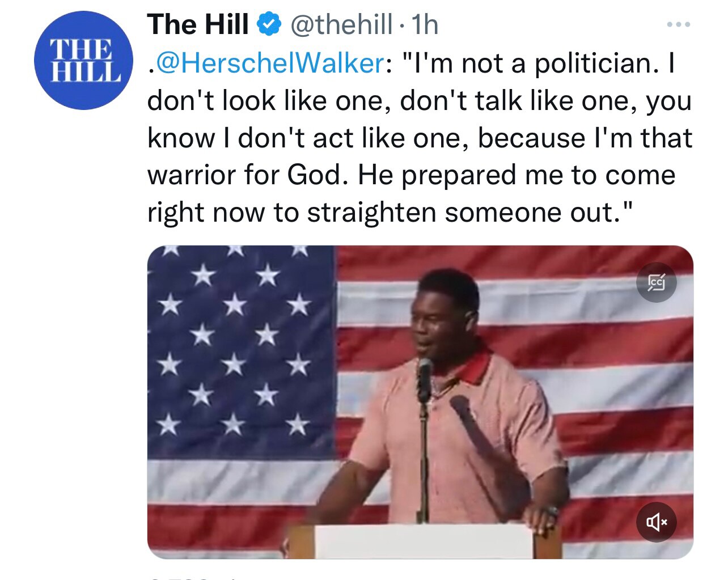Open the tweet's three-dot more menu
Viewport: 728px width, 580px height.
pyautogui.click(x=678, y=24)
